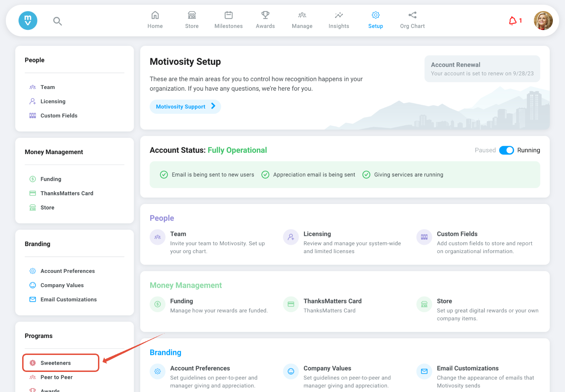Open the Insights tab in top navigation
This screenshot has width=565, height=392.
[x=339, y=20]
